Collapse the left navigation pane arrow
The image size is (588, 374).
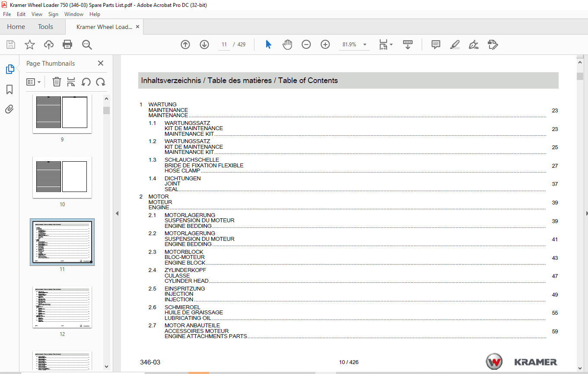point(117,213)
